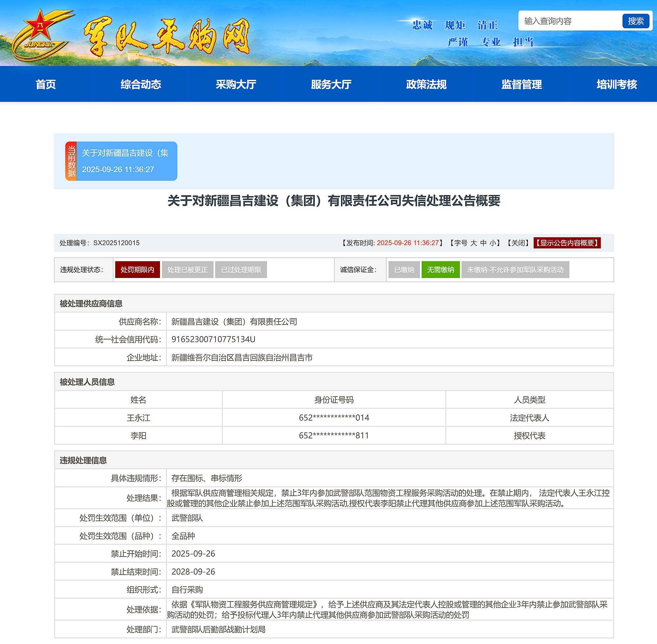
Task: Open the 采购大厅 navigation menu
Action: point(236,84)
